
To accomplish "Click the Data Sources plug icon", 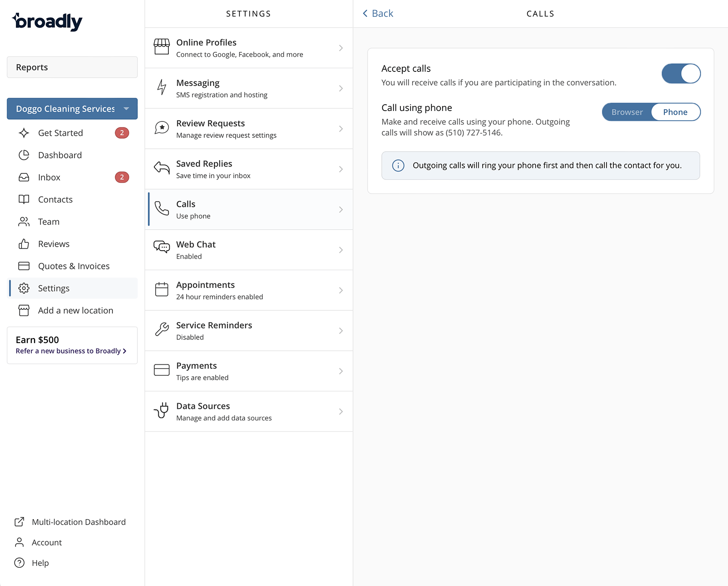I will 162,410.
